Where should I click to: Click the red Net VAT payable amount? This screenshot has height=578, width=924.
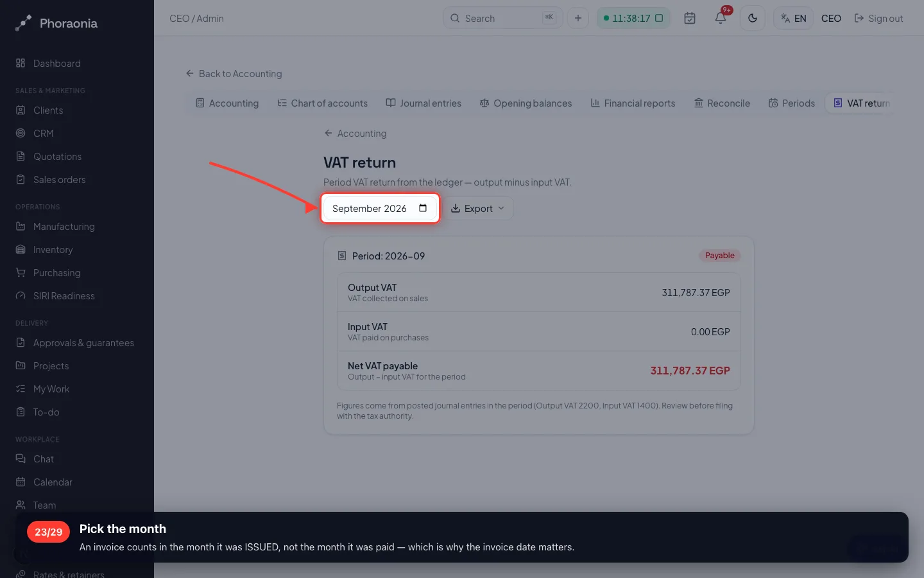[690, 371]
